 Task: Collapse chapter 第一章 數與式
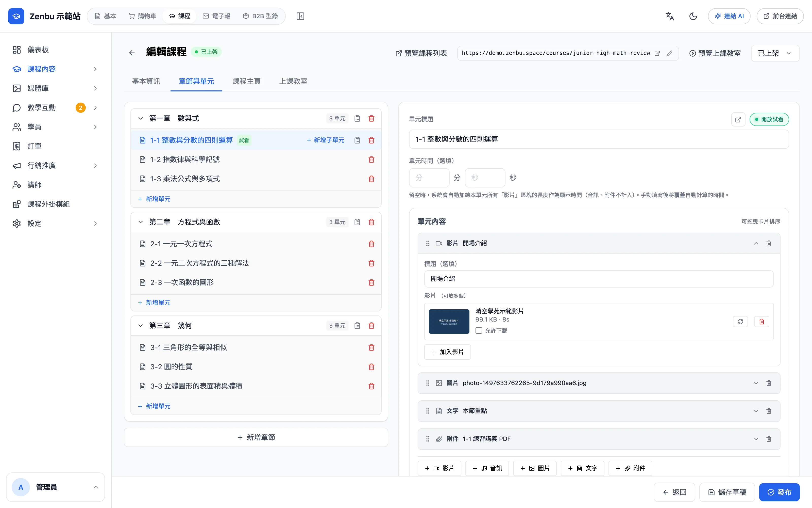pos(141,118)
